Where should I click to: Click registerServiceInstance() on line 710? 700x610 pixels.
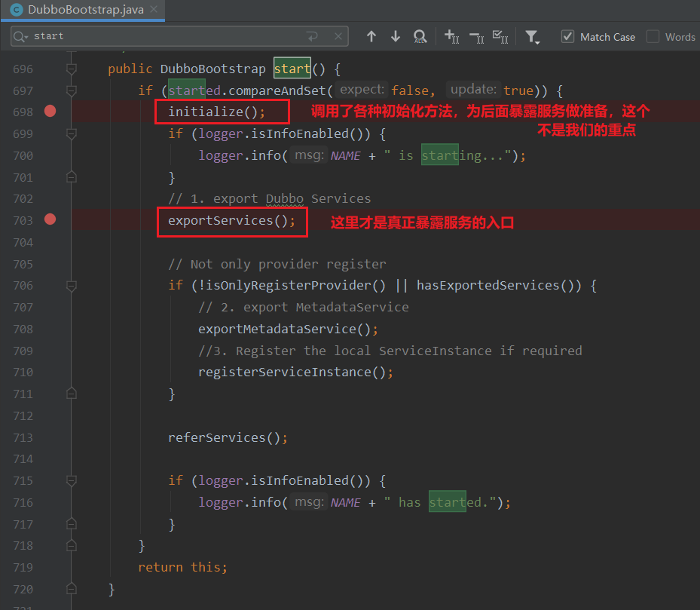coord(295,372)
